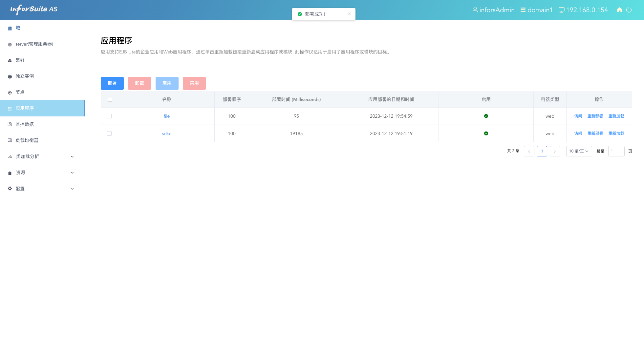This screenshot has height=344, width=644.
Task: Click the home icon in header
Action: tap(619, 10)
